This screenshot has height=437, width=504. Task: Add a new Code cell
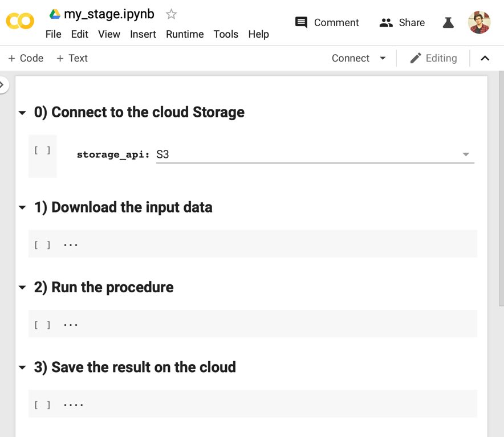(x=26, y=58)
